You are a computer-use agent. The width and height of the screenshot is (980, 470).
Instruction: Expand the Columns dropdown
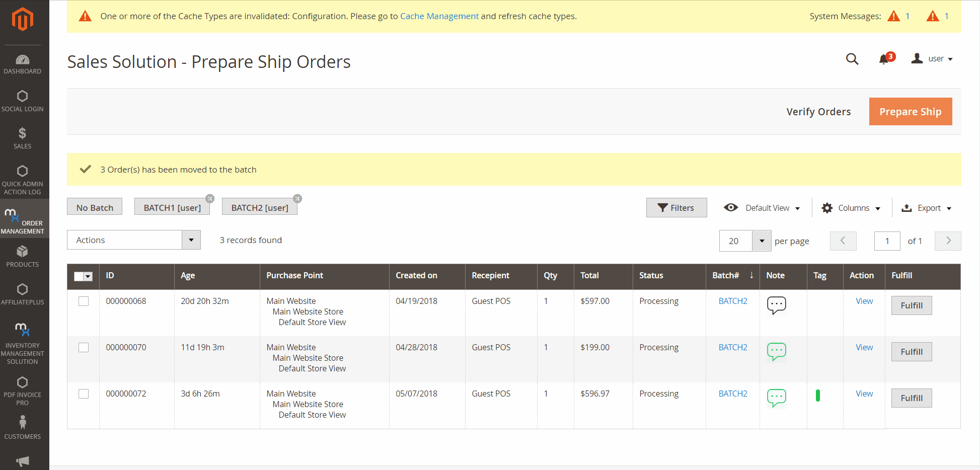tap(851, 208)
